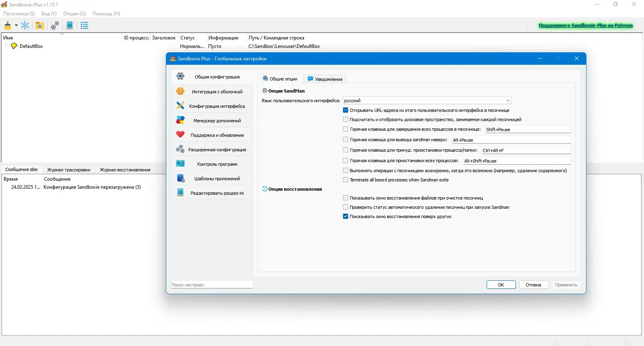
Task: Click the puzzle icon for Менеджер дополнений
Action: pos(180,120)
